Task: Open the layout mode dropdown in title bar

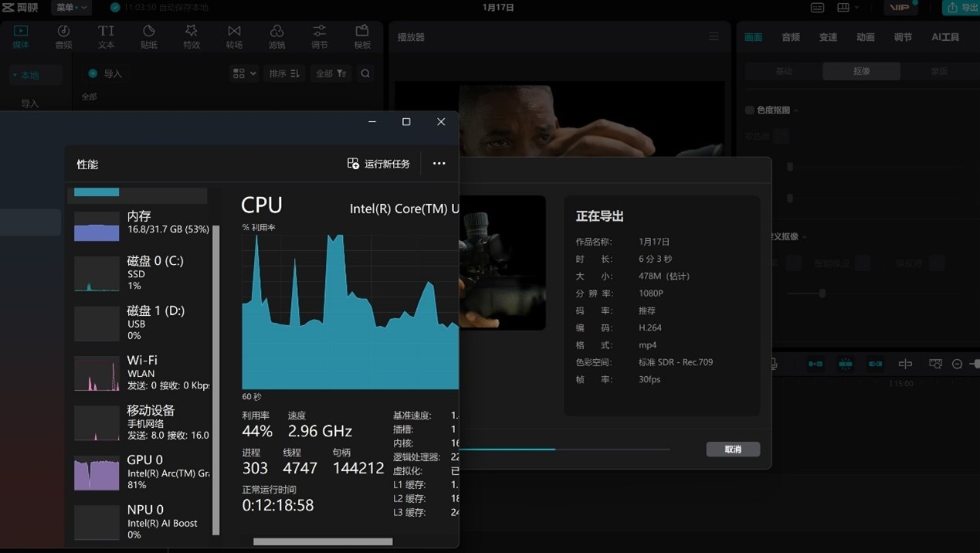Action: 848,7
